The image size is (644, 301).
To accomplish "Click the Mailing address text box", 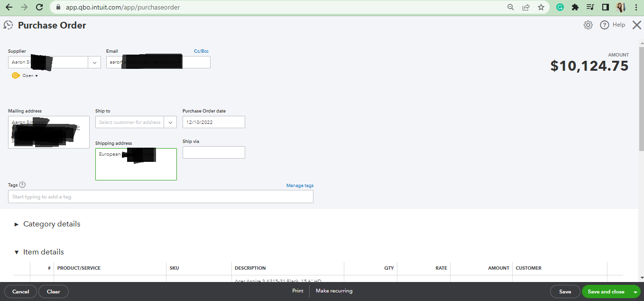I will [x=49, y=132].
